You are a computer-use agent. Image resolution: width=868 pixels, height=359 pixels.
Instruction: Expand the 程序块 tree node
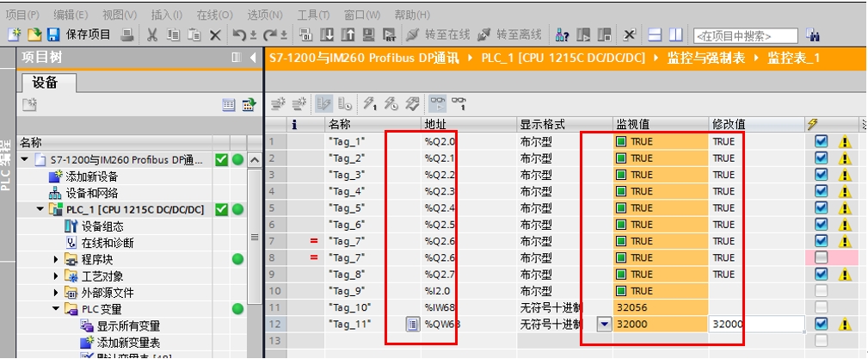(57, 259)
